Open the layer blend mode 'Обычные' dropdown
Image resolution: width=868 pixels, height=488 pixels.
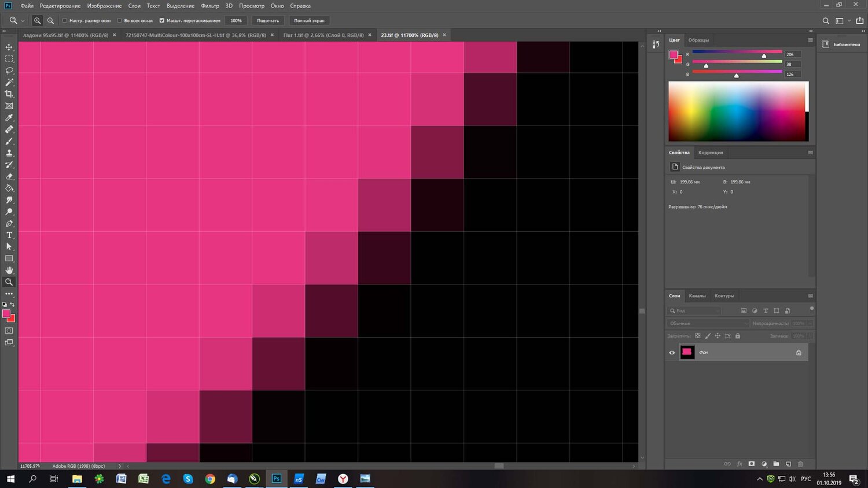[x=708, y=323]
